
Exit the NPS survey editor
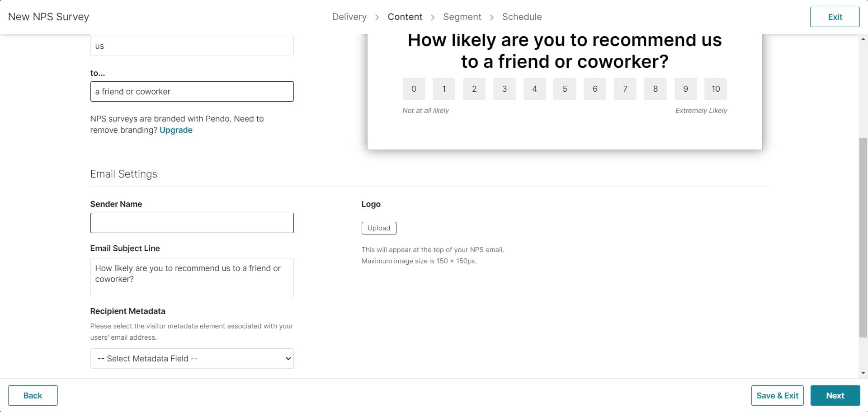point(835,17)
